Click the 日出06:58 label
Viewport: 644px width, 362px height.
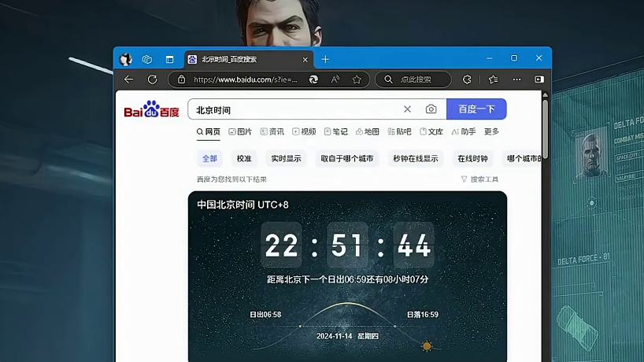[265, 315]
